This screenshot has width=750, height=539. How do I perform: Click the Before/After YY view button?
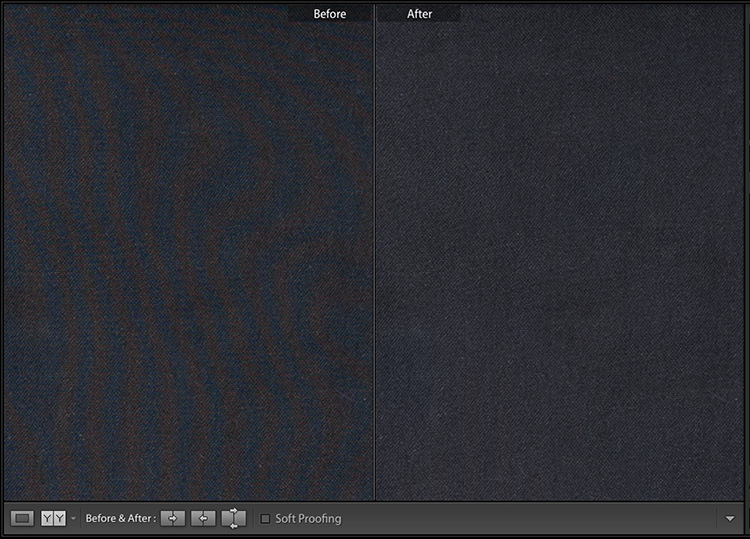pyautogui.click(x=53, y=518)
